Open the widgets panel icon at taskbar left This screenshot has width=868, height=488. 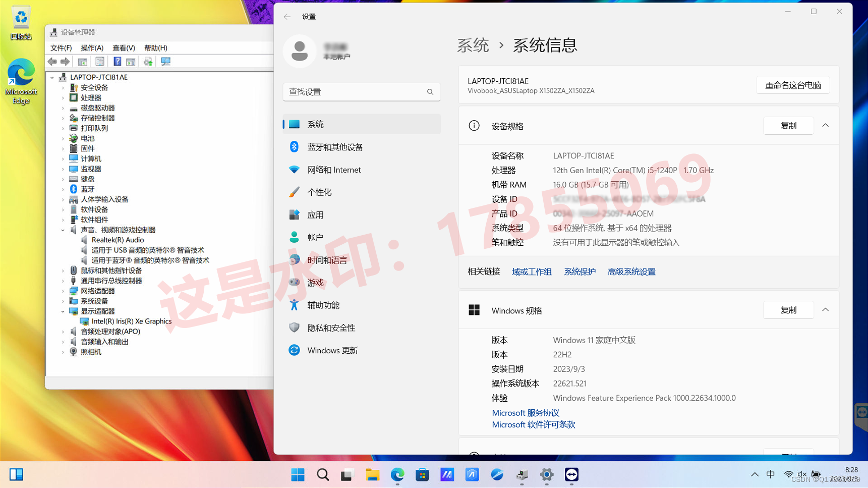click(16, 474)
